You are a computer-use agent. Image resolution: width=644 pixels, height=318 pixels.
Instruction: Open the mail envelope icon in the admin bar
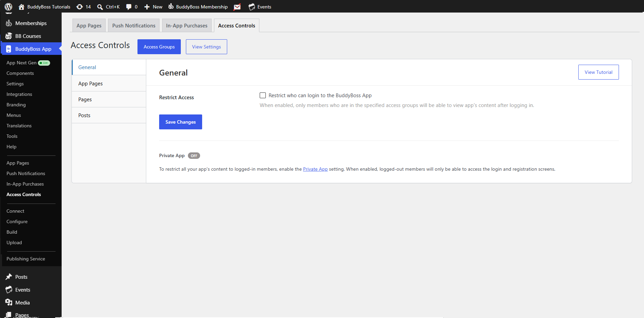pos(237,7)
